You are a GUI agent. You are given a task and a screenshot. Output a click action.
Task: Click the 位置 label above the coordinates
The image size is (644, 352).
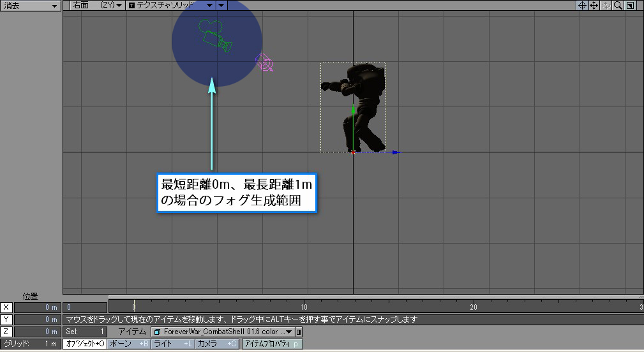30,296
